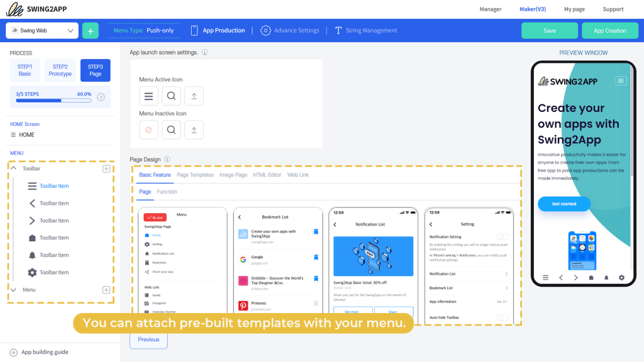Open String Management section

click(x=366, y=30)
